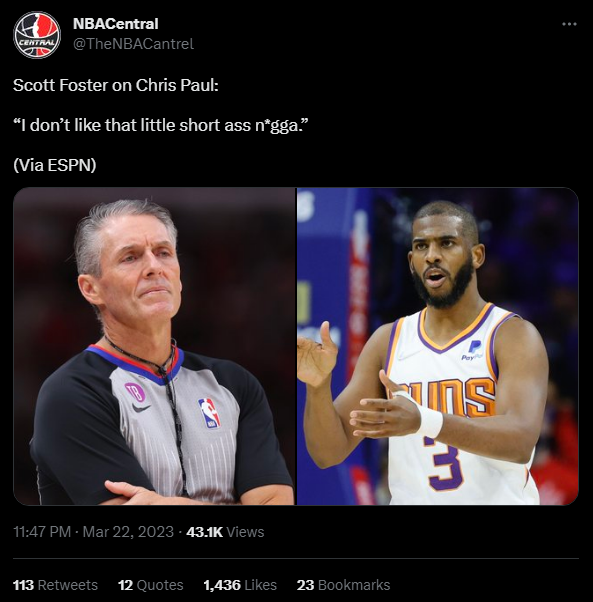Screen dimensions: 593x602
Task: Open the @TheNBACantrel handle link
Action: pyautogui.click(x=133, y=44)
